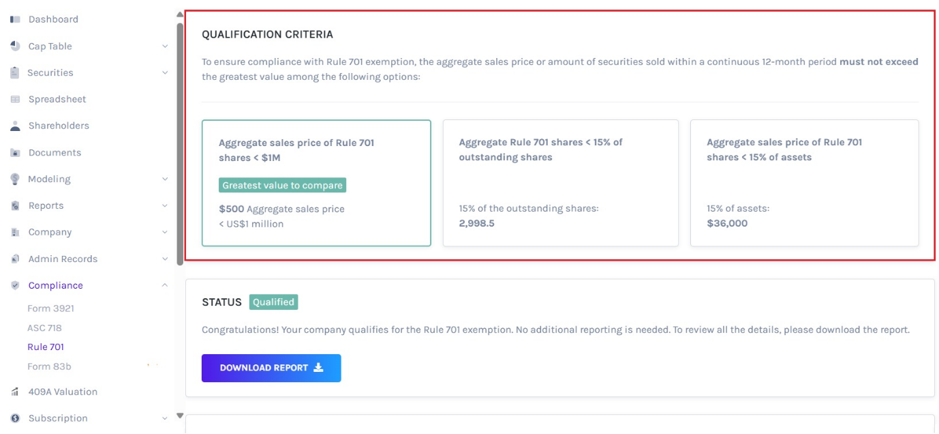Expand the Cap Table chevron
The image size is (939, 434).
(165, 46)
